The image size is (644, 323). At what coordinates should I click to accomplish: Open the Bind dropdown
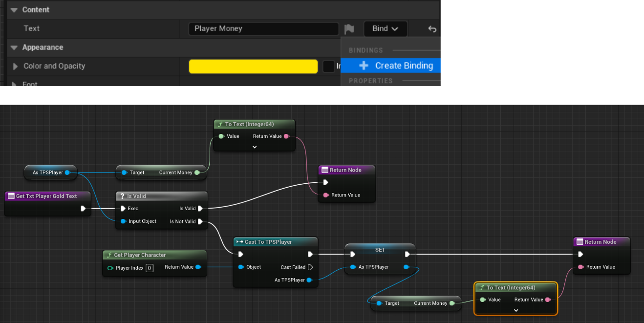coord(386,29)
